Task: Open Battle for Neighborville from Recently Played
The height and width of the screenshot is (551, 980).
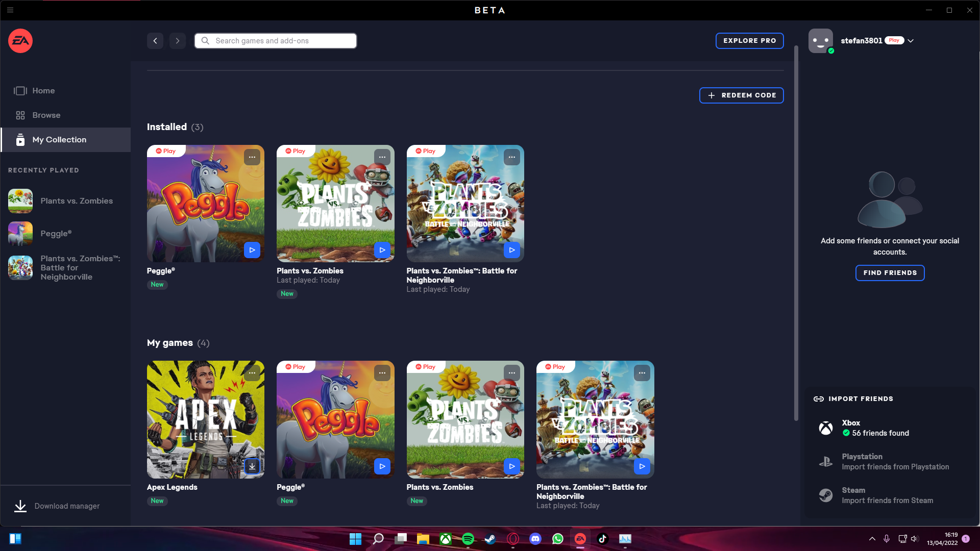Action: click(65, 268)
